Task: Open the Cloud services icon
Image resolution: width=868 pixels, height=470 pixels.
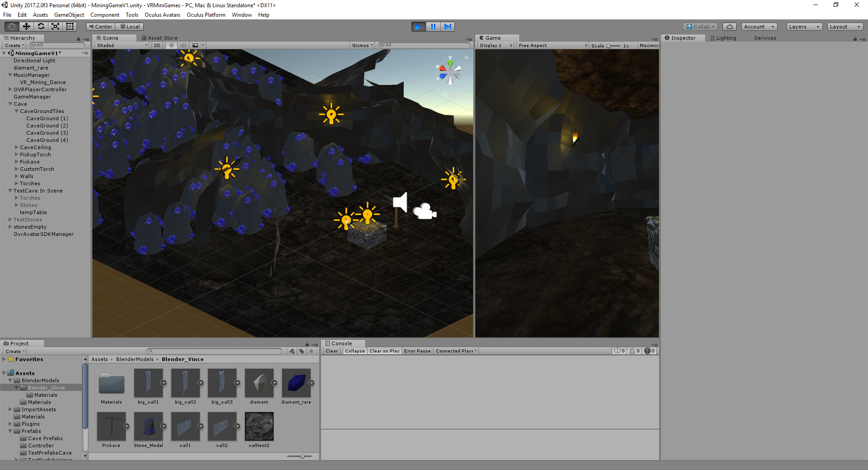Action: [x=729, y=27]
